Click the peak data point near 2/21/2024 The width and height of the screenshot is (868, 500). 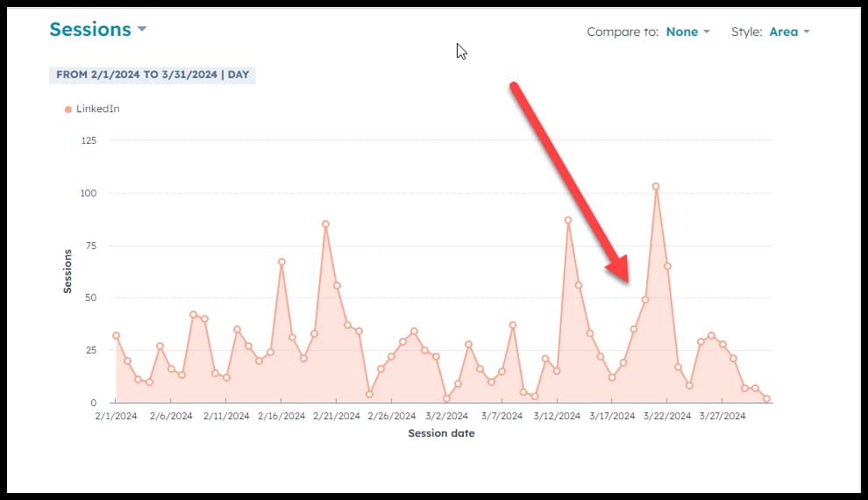point(325,224)
